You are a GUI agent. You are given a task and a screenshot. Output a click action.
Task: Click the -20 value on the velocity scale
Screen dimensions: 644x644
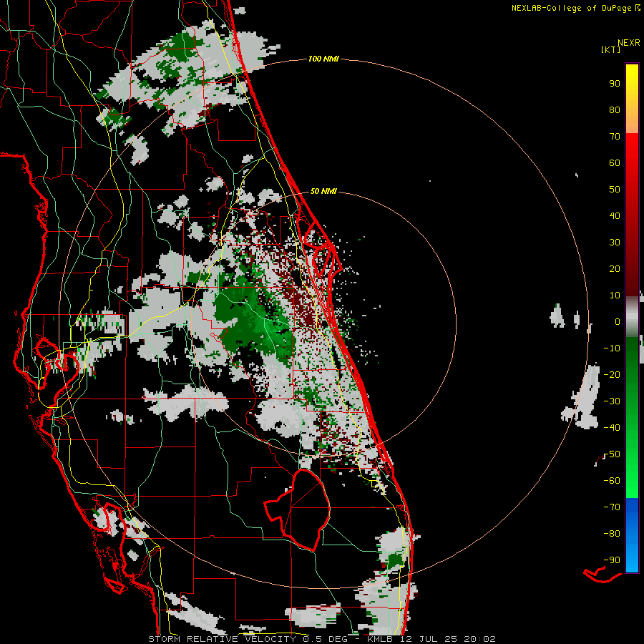(x=612, y=374)
